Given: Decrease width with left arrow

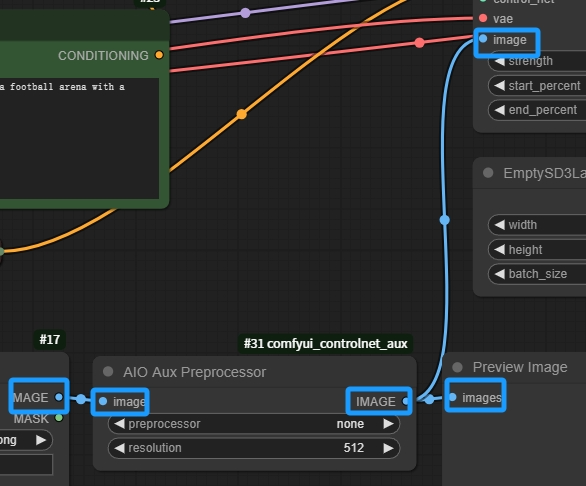Looking at the screenshot, I should (x=500, y=225).
